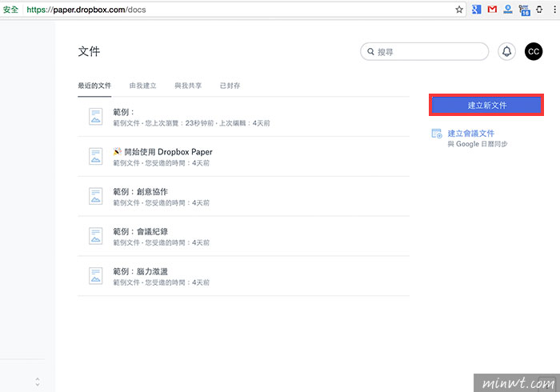Click the 建立會議文件 link
The image size is (560, 392).
click(471, 134)
